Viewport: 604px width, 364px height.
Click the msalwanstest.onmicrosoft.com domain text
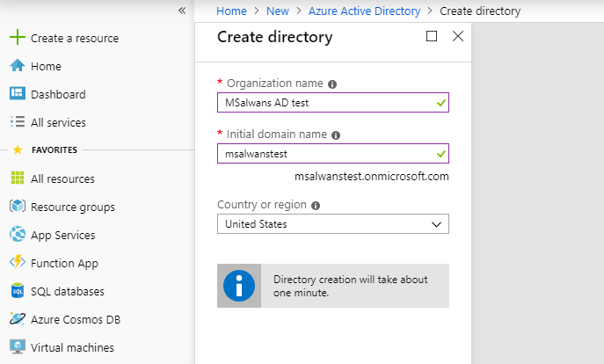point(372,177)
